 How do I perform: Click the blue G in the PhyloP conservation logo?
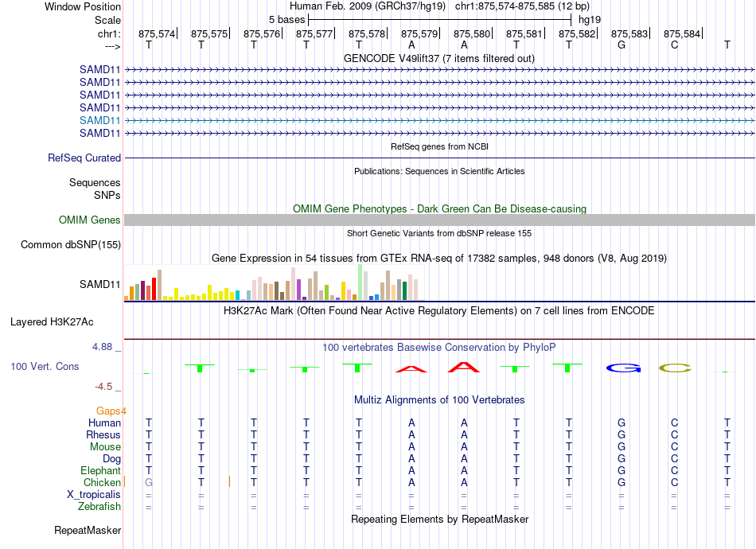(623, 368)
